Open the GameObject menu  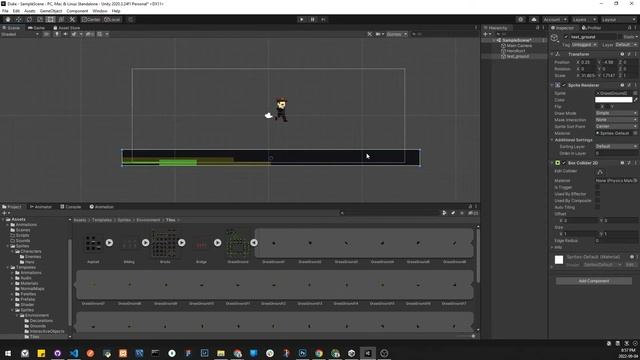tap(51, 11)
